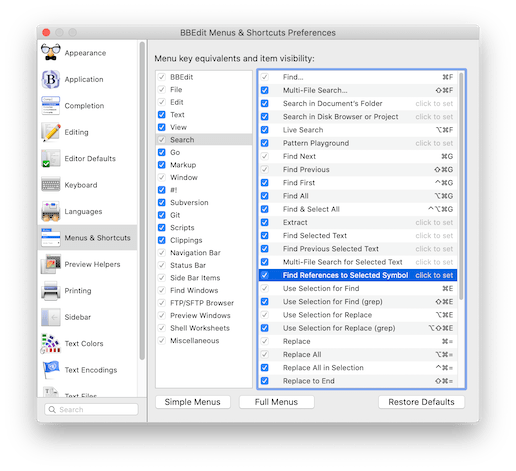
Task: Select the Editing pencil icon
Action: coord(51,132)
